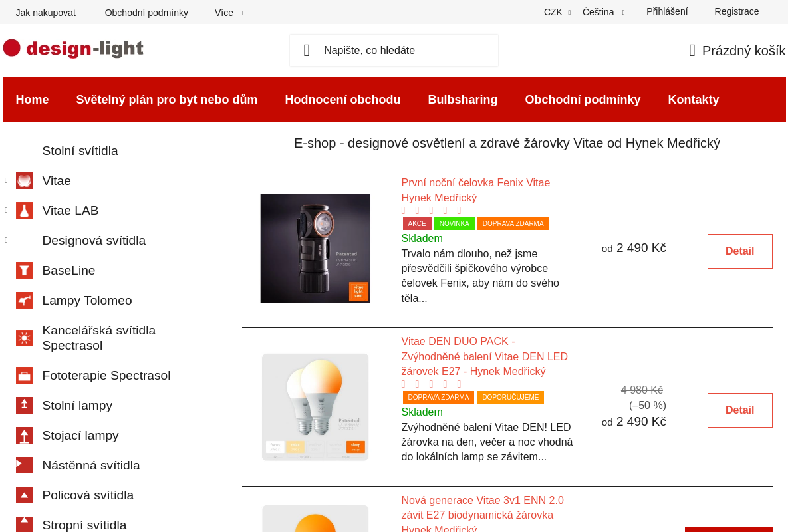Viewport: 798px width, 532px height.
Task: Click the search field Napište, co hledáte
Action: tap(393, 50)
